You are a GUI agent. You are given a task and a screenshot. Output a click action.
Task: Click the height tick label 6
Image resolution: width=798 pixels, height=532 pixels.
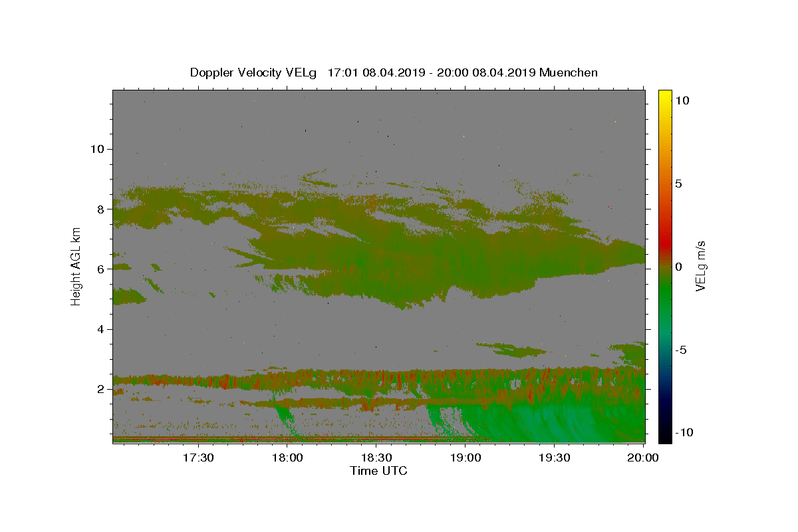[102, 269]
